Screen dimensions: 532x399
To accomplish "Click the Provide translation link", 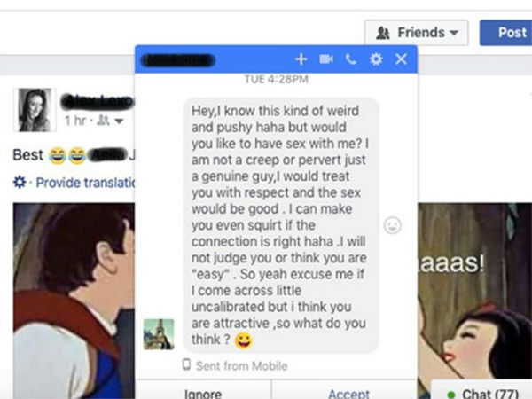I will pos(85,183).
